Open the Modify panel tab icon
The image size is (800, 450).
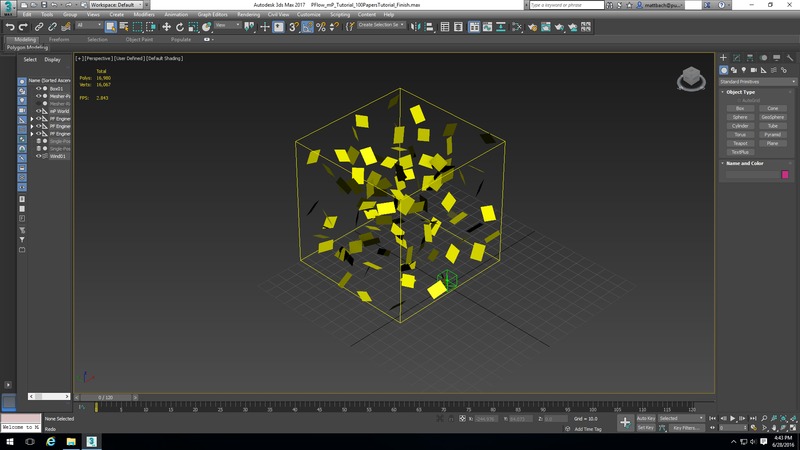[x=736, y=58]
